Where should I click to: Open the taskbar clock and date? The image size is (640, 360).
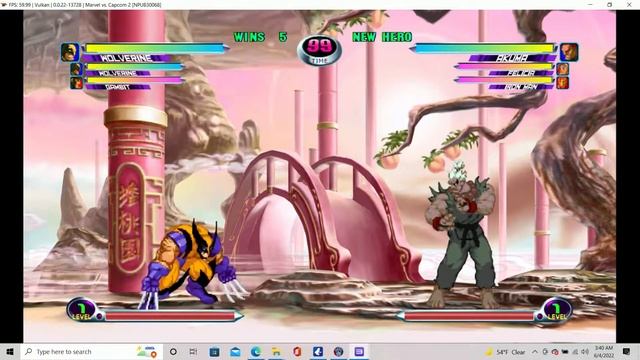click(x=604, y=351)
